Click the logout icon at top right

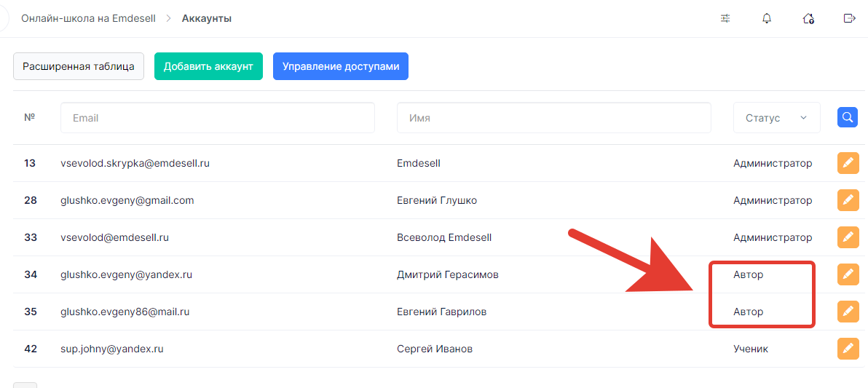[849, 18]
